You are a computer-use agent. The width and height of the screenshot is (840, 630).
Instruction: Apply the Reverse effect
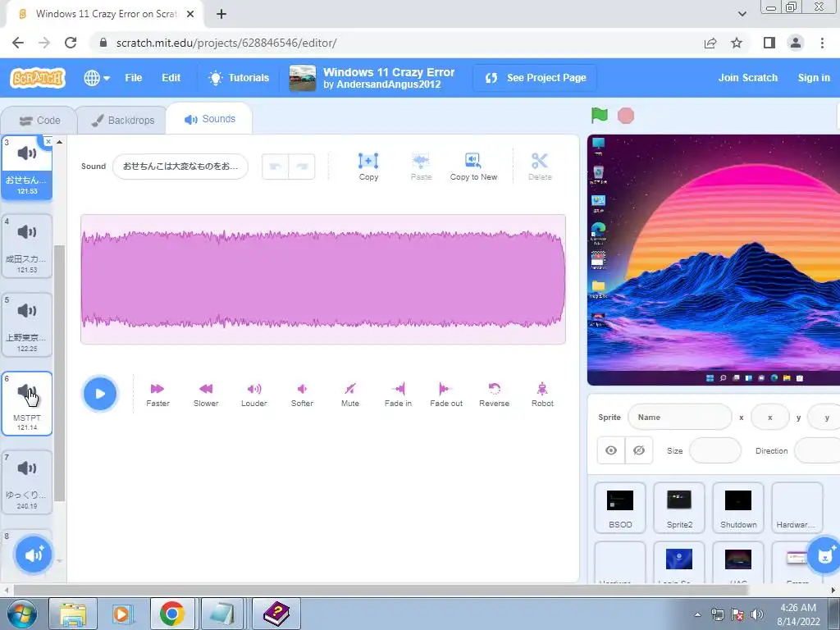[x=494, y=395]
